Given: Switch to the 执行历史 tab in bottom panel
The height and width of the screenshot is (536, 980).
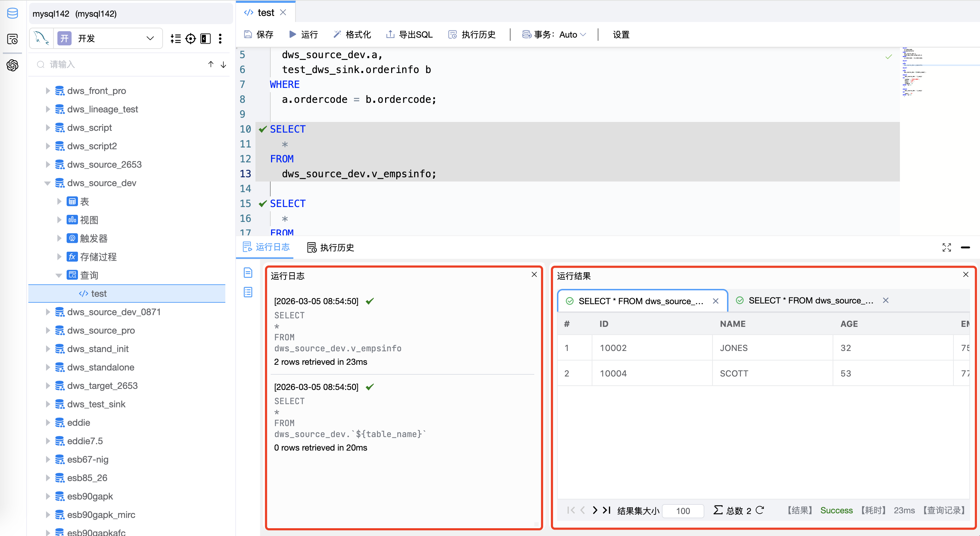Looking at the screenshot, I should click(x=330, y=247).
